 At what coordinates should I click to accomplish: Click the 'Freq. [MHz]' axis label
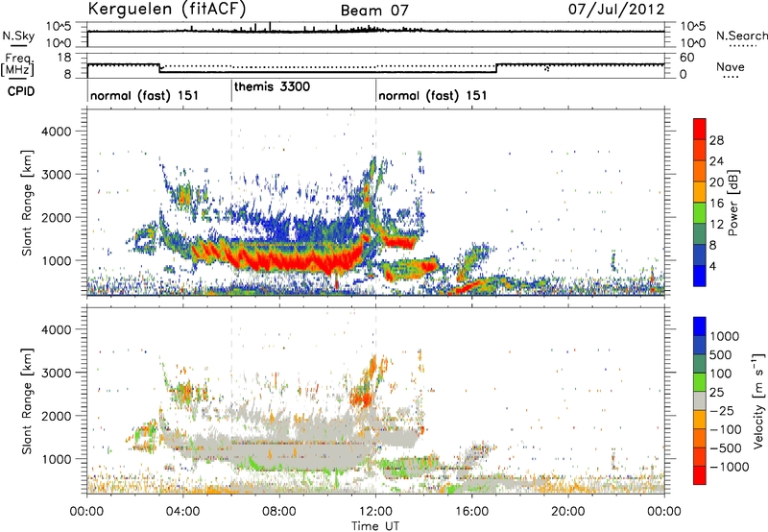pos(17,64)
